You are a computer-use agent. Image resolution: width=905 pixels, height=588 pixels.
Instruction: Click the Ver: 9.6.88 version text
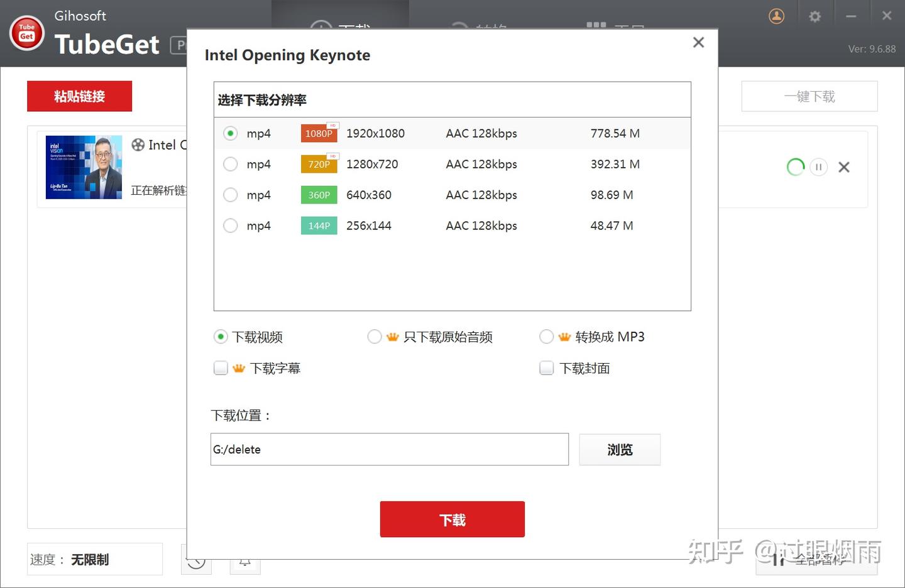pos(872,49)
